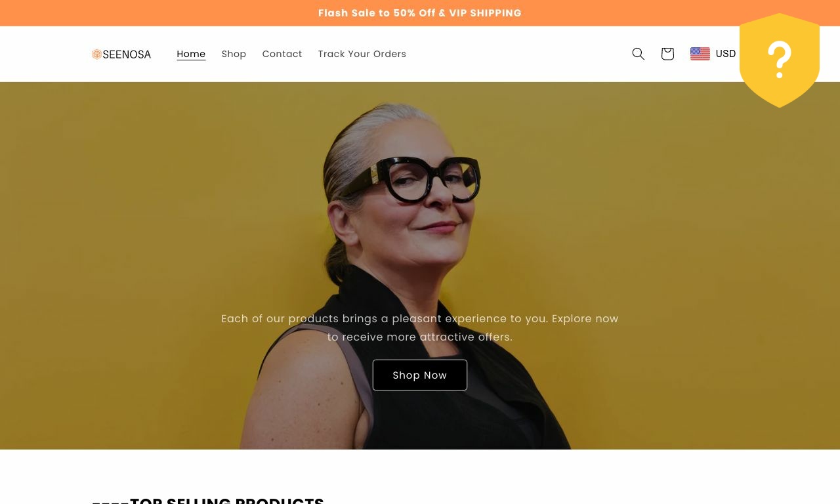Image resolution: width=840 pixels, height=504 pixels.
Task: Click the hero tagline about pleasant experience
Action: point(420,327)
